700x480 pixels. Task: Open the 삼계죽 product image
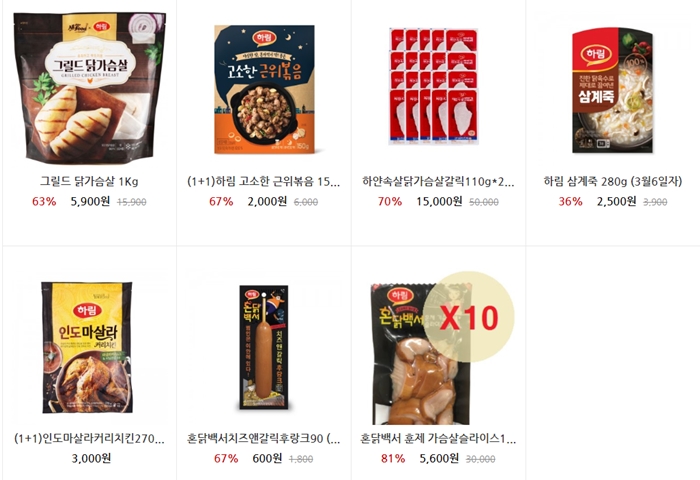pos(612,91)
